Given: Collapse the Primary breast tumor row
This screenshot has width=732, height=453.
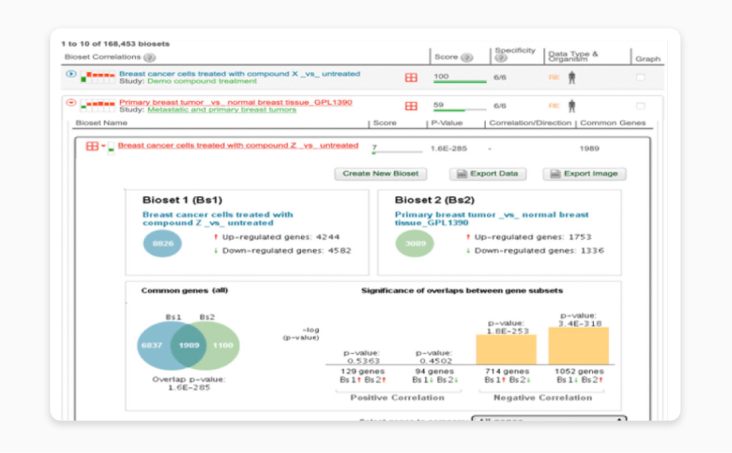Looking at the screenshot, I should (71, 103).
